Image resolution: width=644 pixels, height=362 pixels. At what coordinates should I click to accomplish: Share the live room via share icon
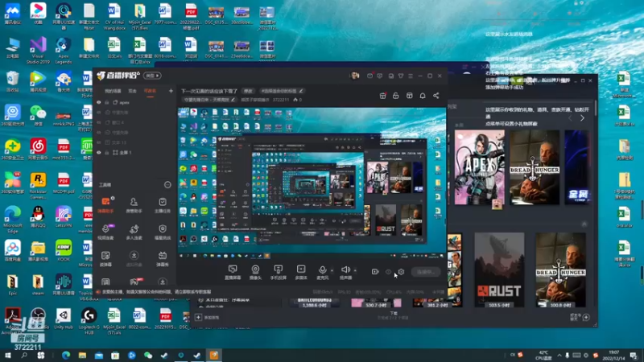tap(436, 96)
